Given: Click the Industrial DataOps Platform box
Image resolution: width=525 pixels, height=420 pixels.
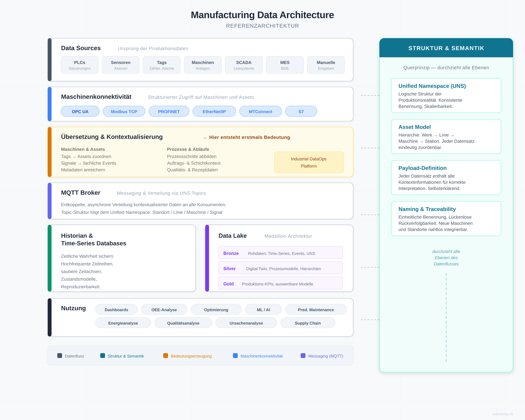Looking at the screenshot, I should pyautogui.click(x=308, y=162).
